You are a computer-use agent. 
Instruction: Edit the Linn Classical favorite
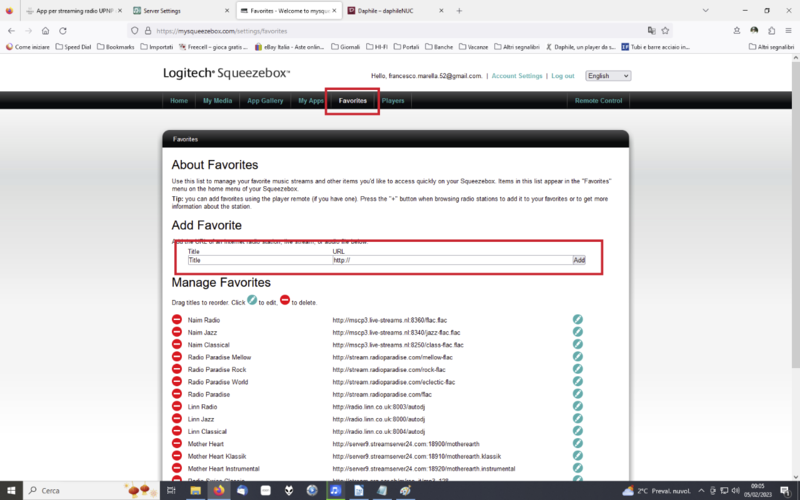577,431
